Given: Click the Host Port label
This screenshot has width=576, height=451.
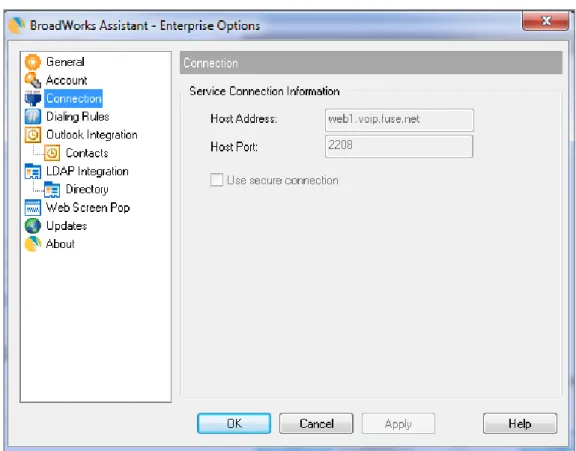Looking at the screenshot, I should [x=234, y=147].
